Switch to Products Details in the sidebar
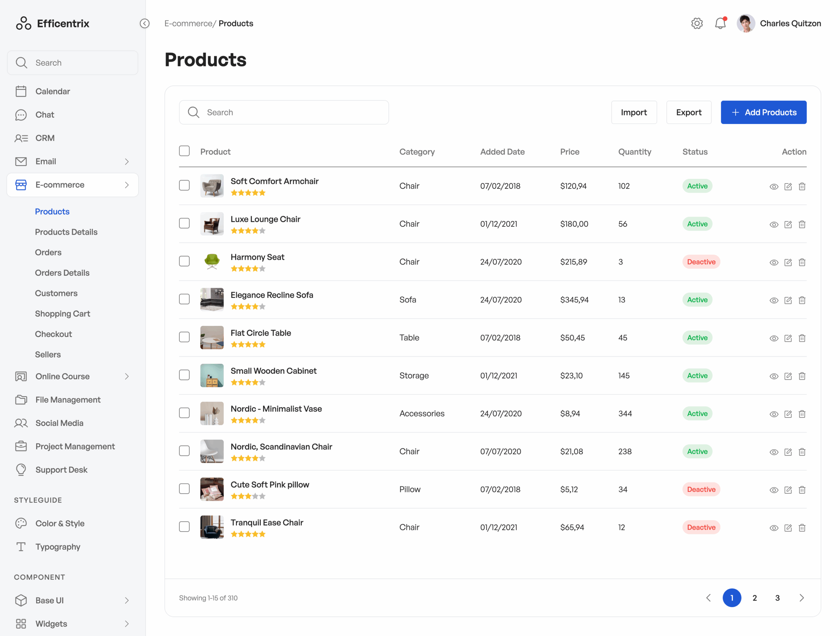This screenshot has width=840, height=636. (66, 232)
